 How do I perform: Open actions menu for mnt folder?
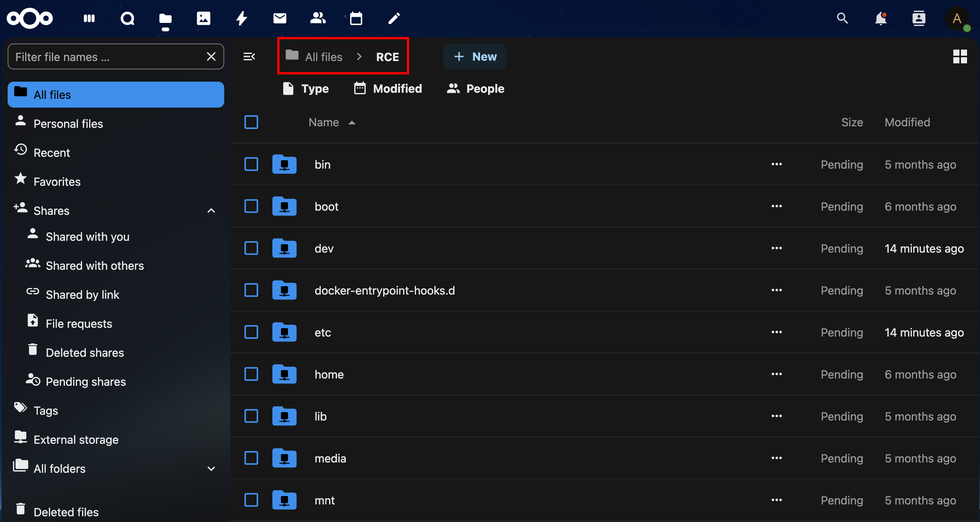777,500
